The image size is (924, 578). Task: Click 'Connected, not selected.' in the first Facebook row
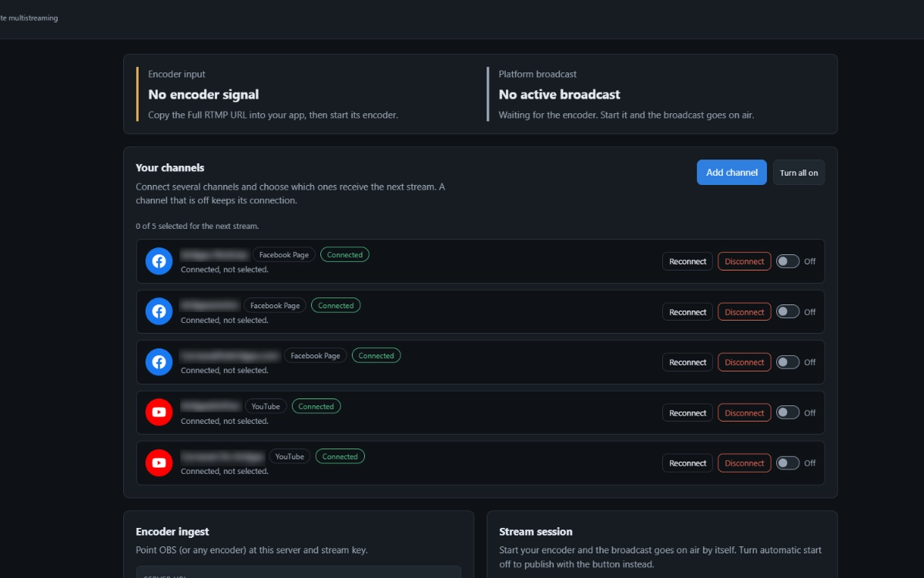(224, 270)
